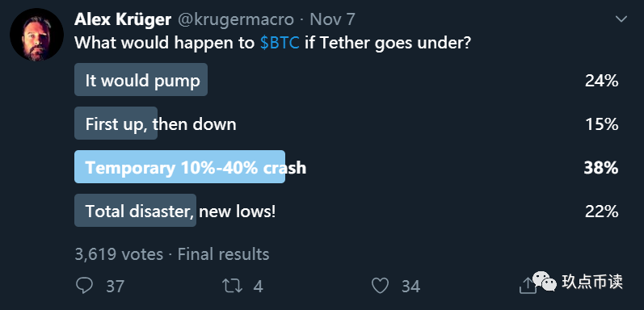Click the retweet arrows icon
The width and height of the screenshot is (644, 310).
(232, 286)
